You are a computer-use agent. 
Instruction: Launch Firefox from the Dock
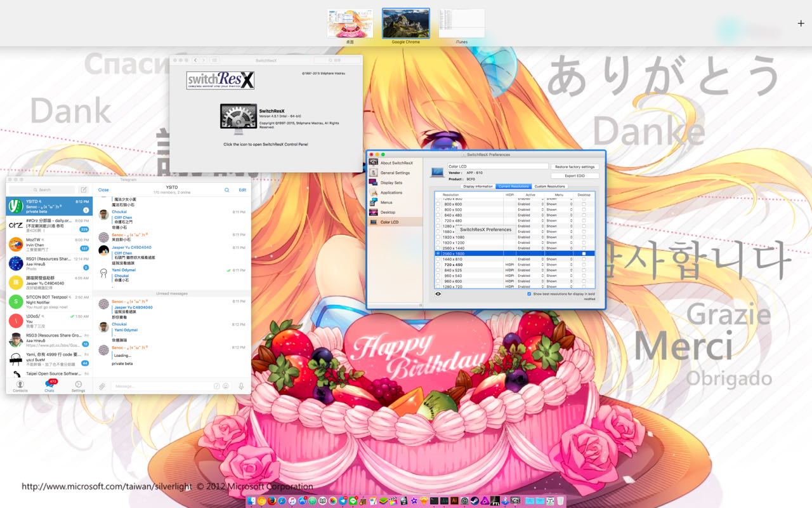[x=272, y=501]
